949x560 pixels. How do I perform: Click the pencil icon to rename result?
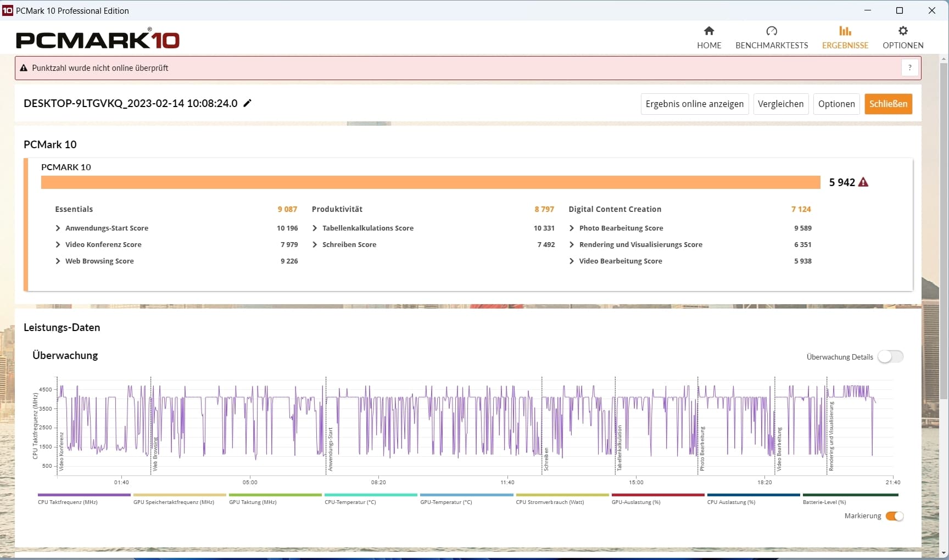tap(248, 103)
